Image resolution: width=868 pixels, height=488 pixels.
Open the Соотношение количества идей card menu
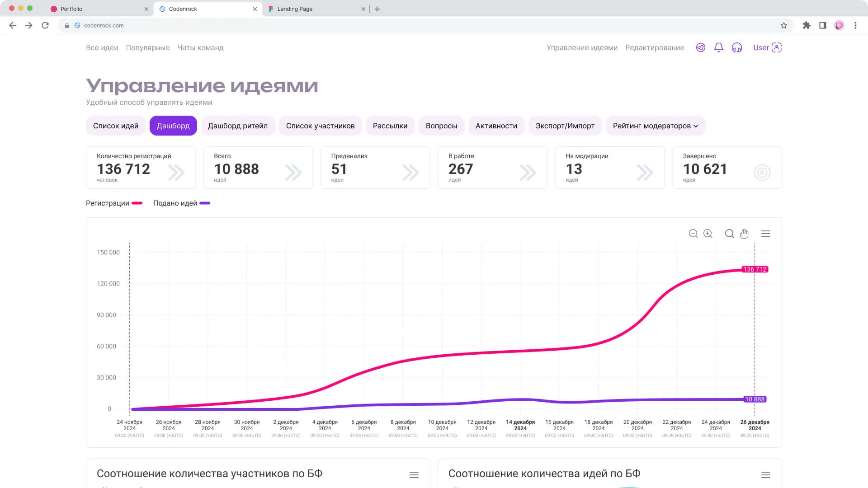coord(765,474)
